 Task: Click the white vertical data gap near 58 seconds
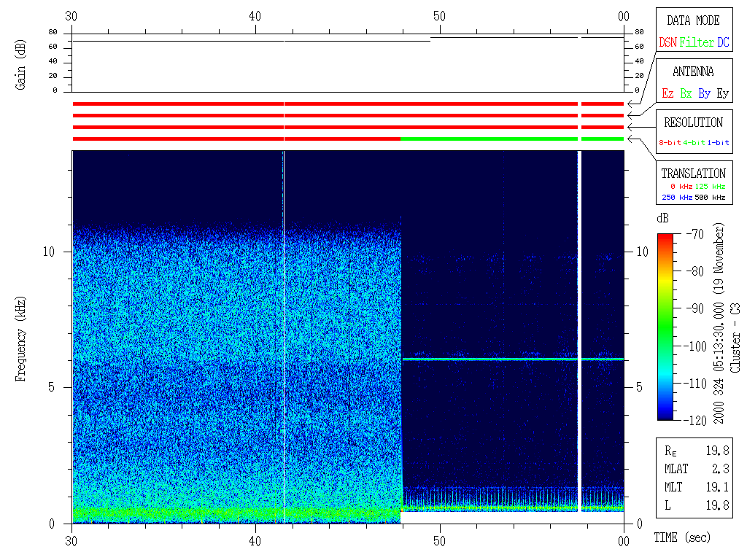[x=580, y=328]
